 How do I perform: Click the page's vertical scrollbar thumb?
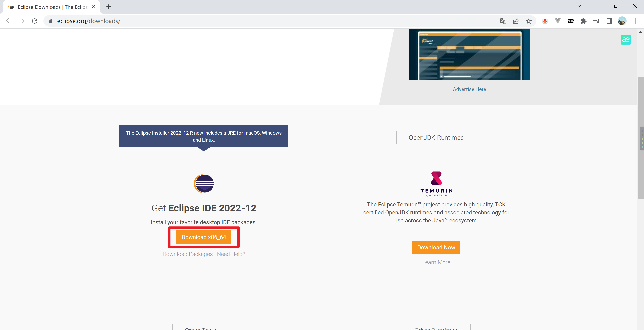point(641,138)
